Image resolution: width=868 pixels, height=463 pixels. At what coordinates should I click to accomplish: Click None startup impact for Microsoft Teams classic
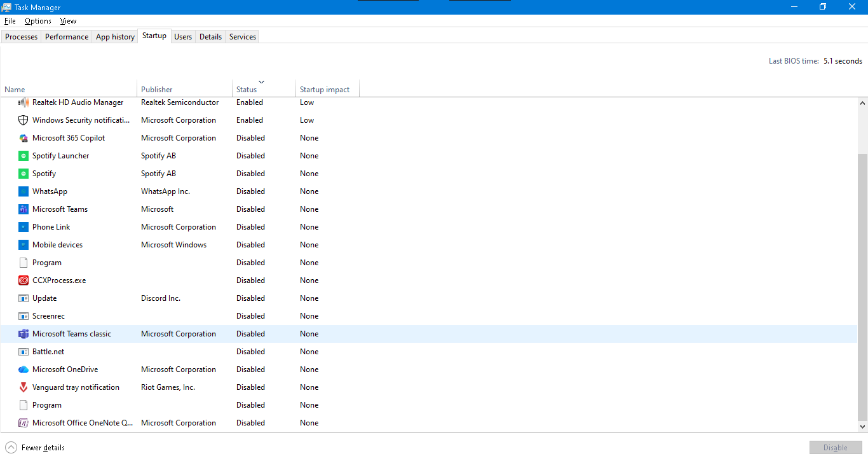point(309,334)
